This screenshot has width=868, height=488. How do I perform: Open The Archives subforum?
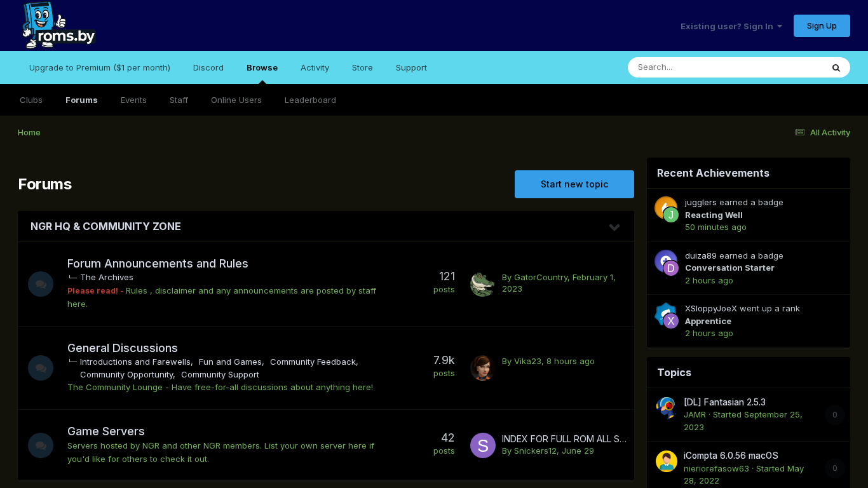(107, 278)
